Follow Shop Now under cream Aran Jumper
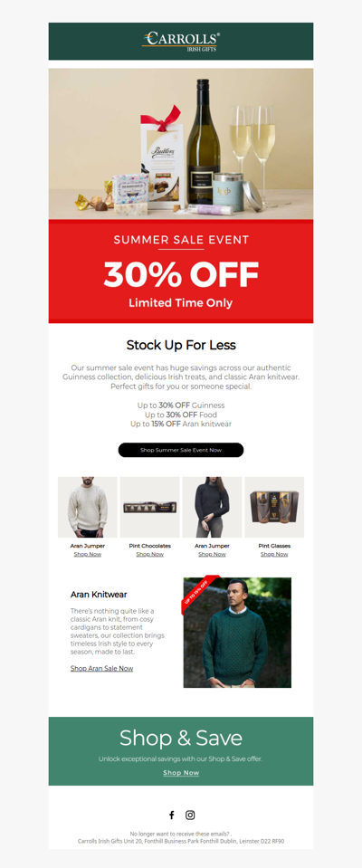362x868 pixels. [x=88, y=554]
